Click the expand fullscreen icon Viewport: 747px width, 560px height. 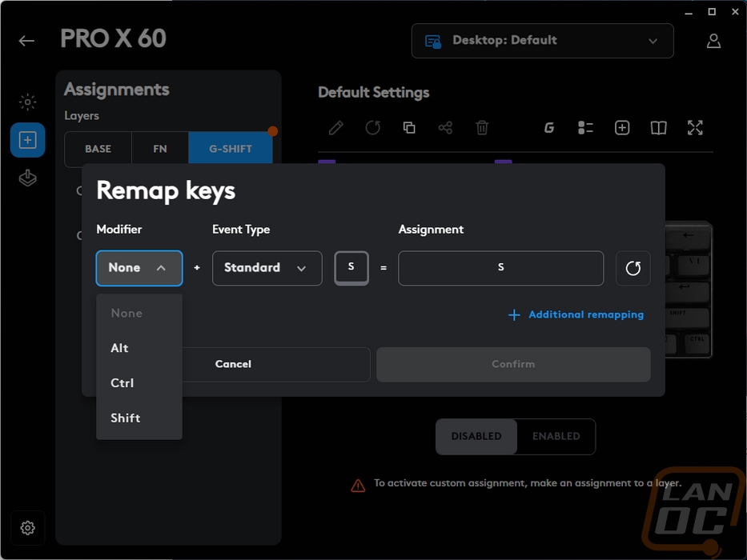(x=695, y=128)
